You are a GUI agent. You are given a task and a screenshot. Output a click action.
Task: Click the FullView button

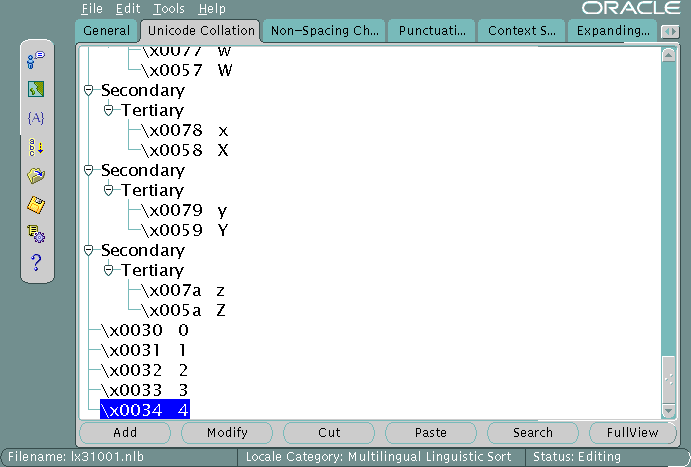click(x=632, y=433)
